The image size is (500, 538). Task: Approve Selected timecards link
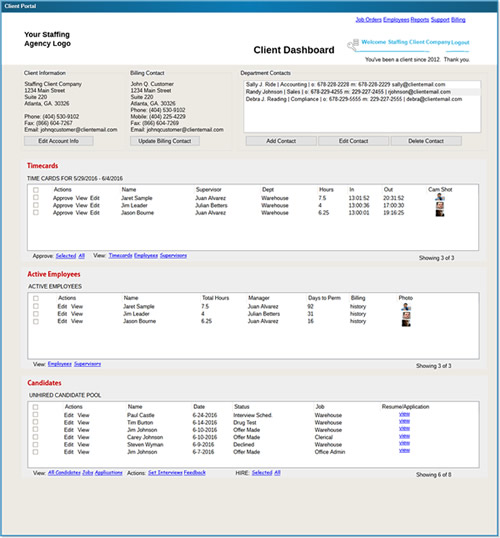(66, 256)
